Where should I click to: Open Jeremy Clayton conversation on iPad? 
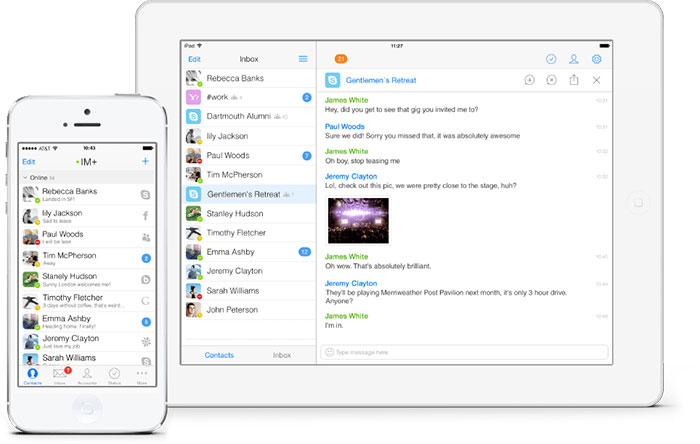point(249,271)
